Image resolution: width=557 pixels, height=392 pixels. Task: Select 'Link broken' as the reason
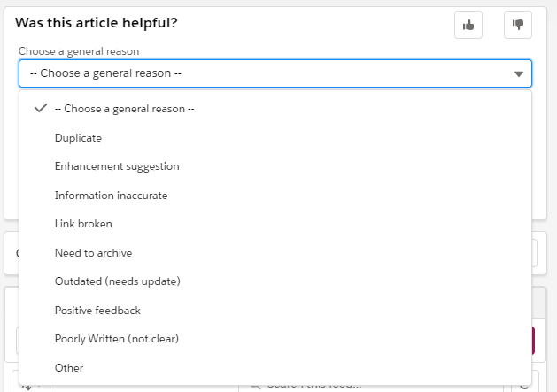83,224
